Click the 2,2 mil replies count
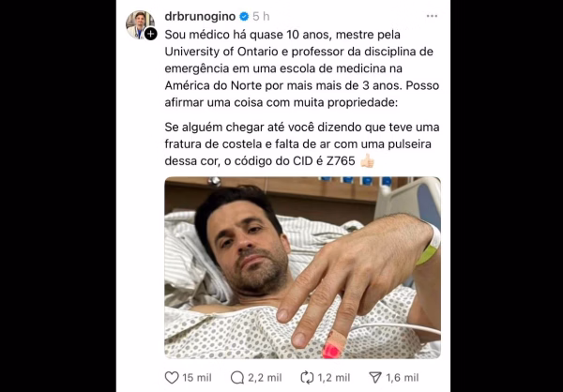The image size is (563, 392). [265, 378]
